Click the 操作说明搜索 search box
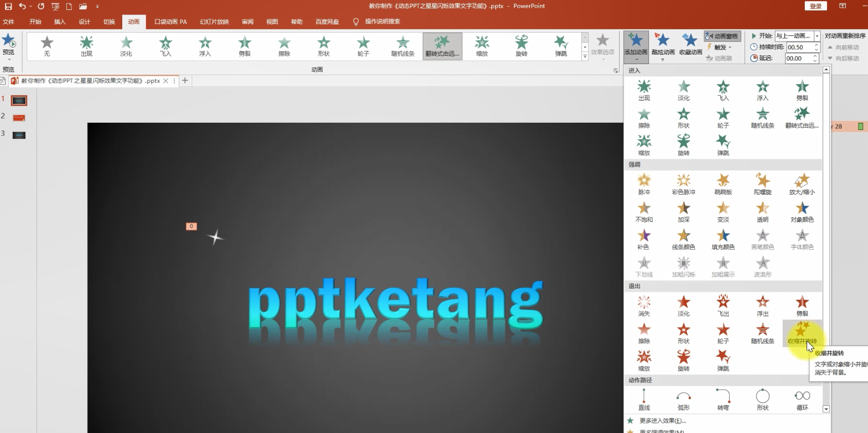 pyautogui.click(x=382, y=22)
